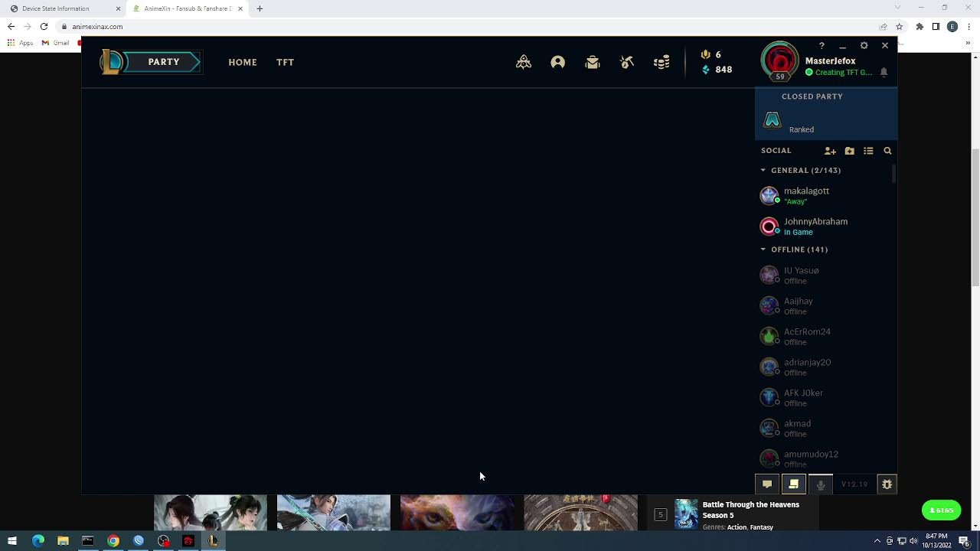This screenshot has height=551, width=980.
Task: Open the Profile icon in the client header
Action: click(x=558, y=62)
